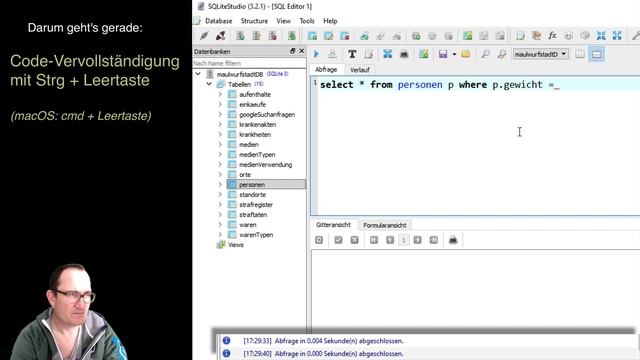Open the Tools menu

(307, 21)
